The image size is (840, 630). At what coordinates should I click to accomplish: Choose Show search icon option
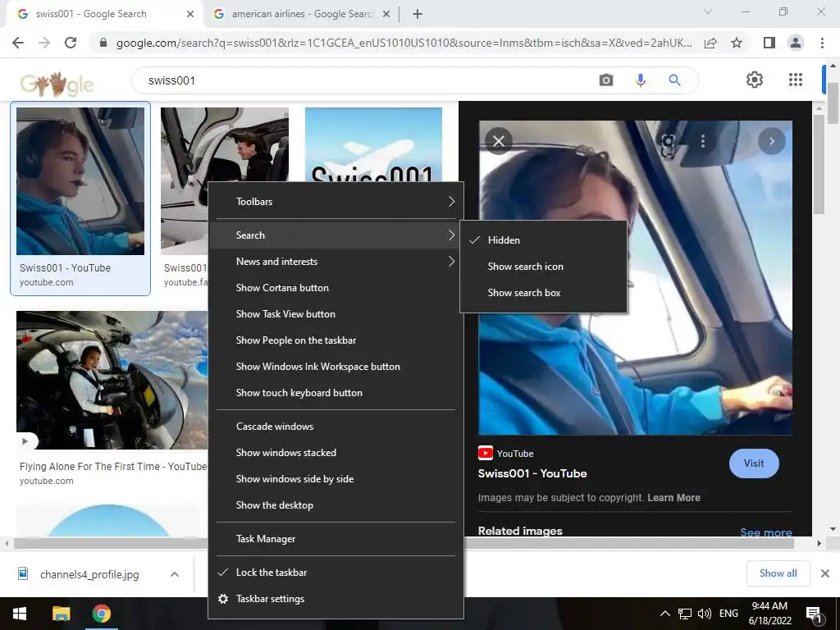(x=543, y=267)
